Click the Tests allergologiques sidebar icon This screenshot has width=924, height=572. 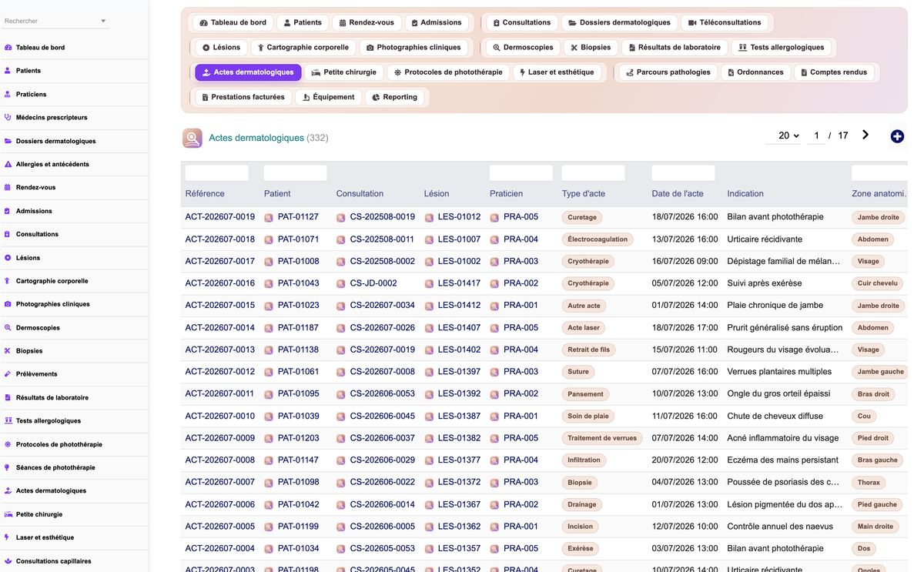click(8, 420)
